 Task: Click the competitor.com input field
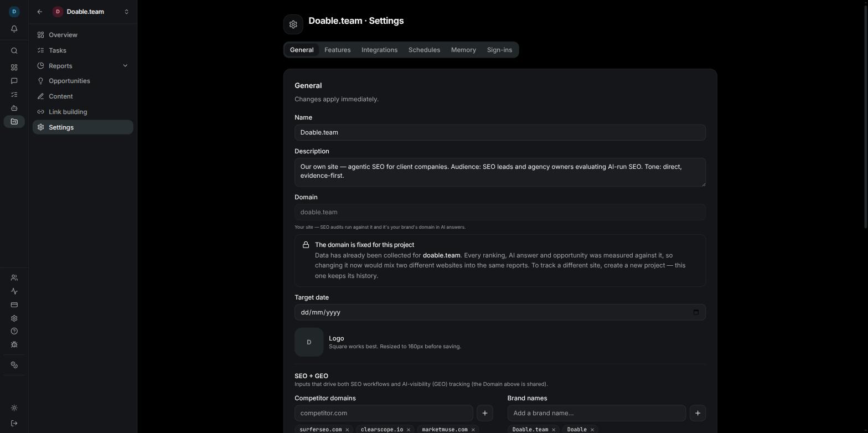click(384, 413)
